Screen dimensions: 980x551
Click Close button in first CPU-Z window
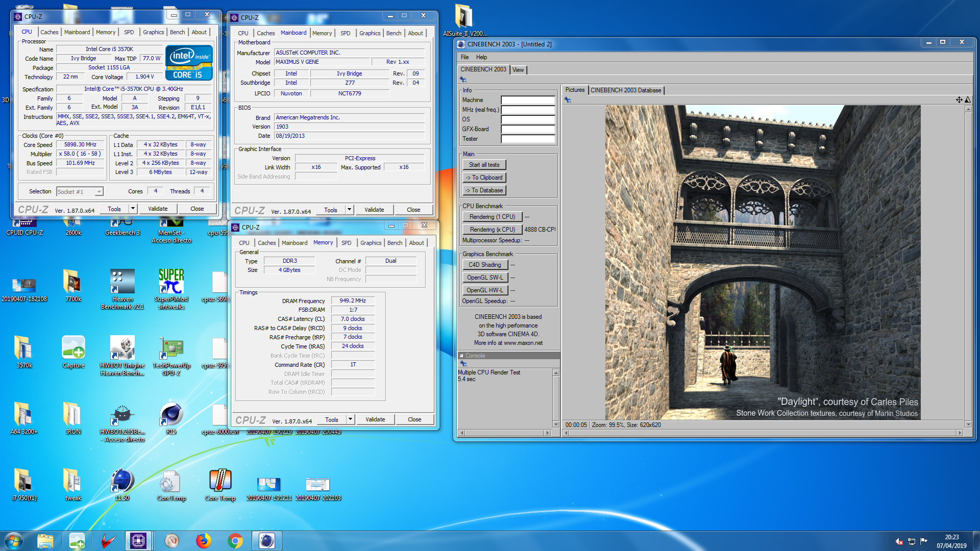click(x=197, y=209)
